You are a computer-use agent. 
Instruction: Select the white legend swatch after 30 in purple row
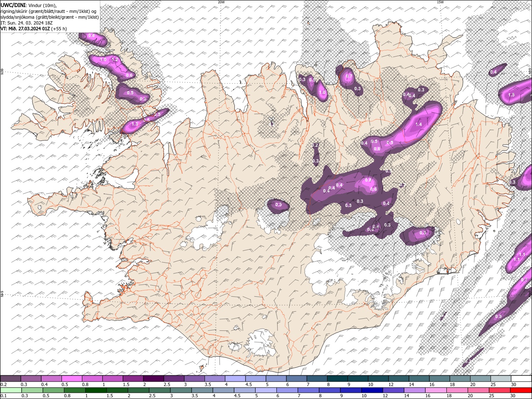[522, 379]
